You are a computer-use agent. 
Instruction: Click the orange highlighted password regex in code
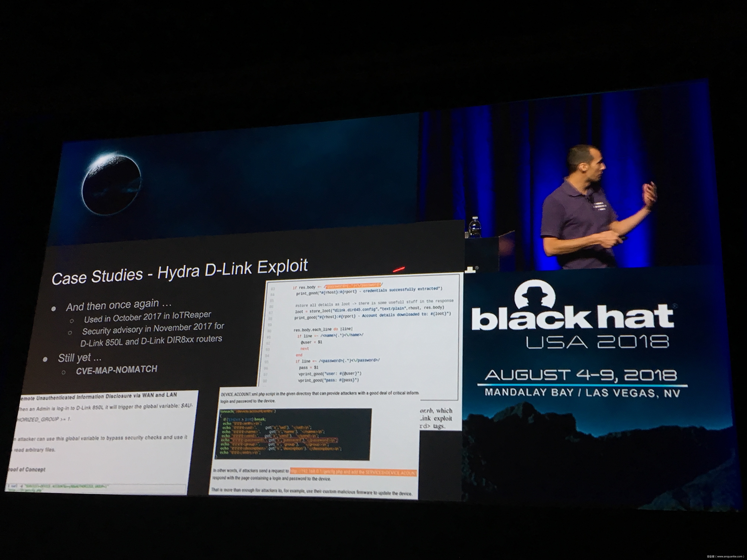(x=353, y=285)
